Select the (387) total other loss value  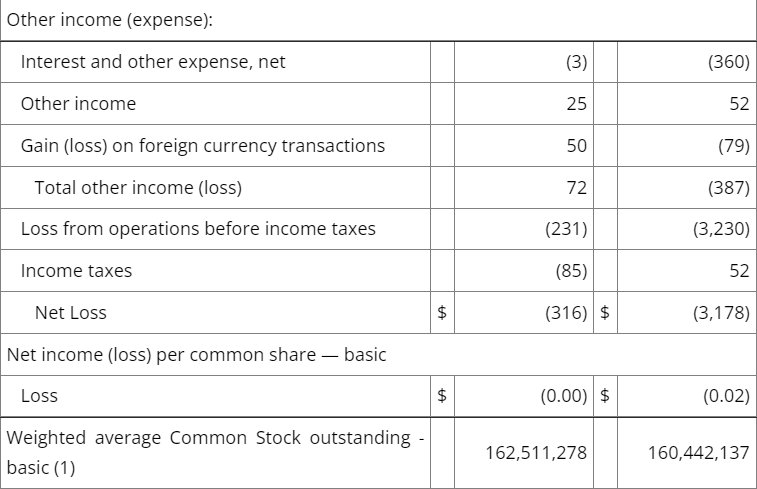[727, 188]
